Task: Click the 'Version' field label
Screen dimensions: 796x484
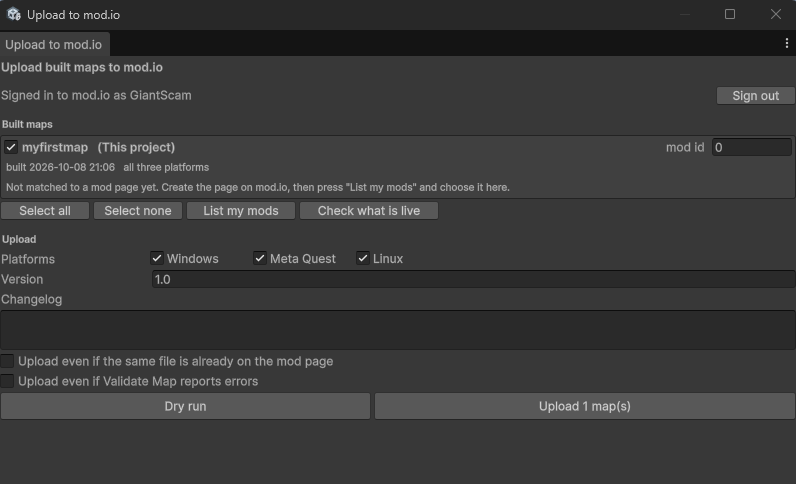Action: (x=22, y=279)
